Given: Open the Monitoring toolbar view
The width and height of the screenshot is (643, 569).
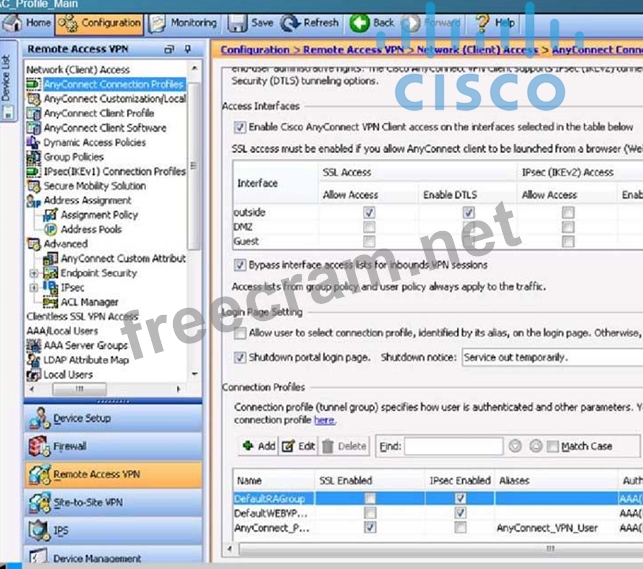Looking at the screenshot, I should tap(185, 22).
